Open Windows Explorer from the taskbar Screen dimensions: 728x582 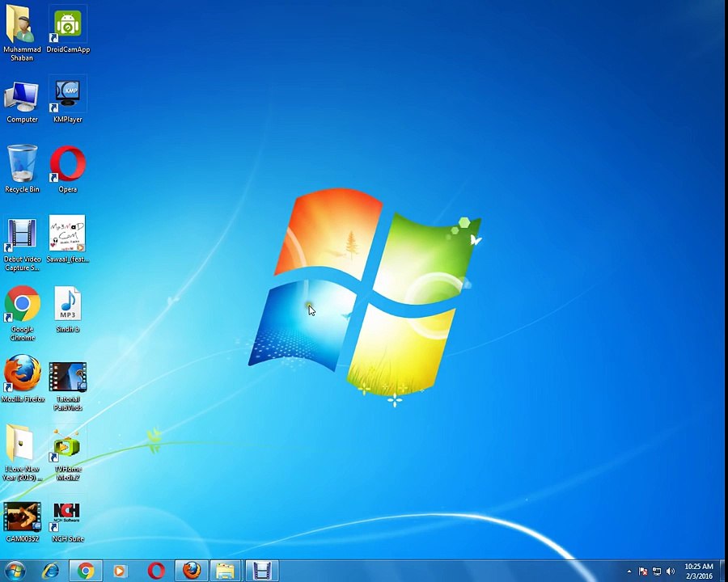[x=226, y=571]
